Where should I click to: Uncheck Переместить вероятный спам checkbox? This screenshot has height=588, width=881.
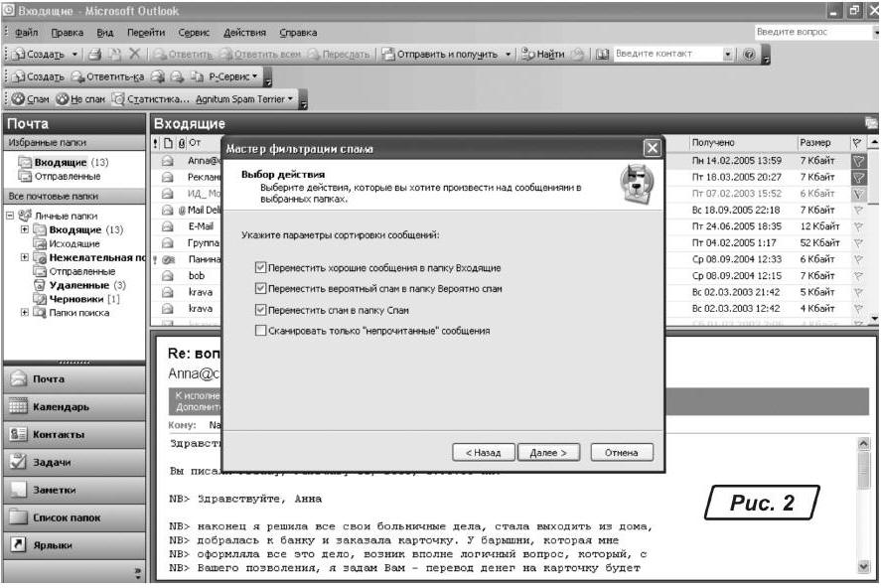click(260, 289)
